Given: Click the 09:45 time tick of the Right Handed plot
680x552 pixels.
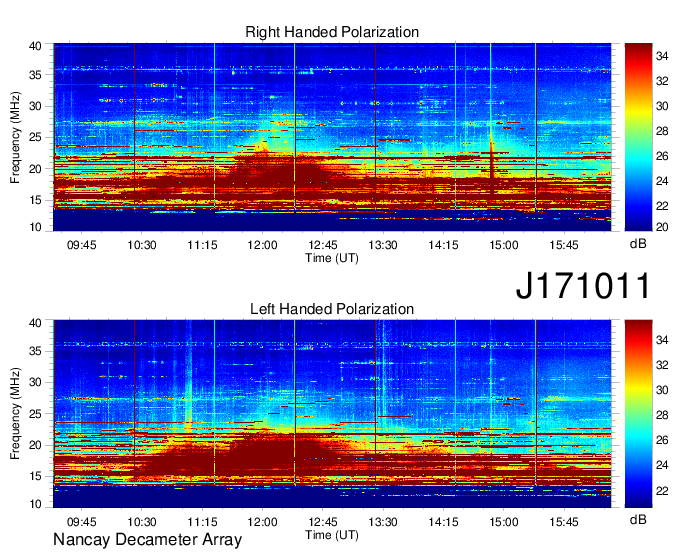Looking at the screenshot, I should pos(82,245).
